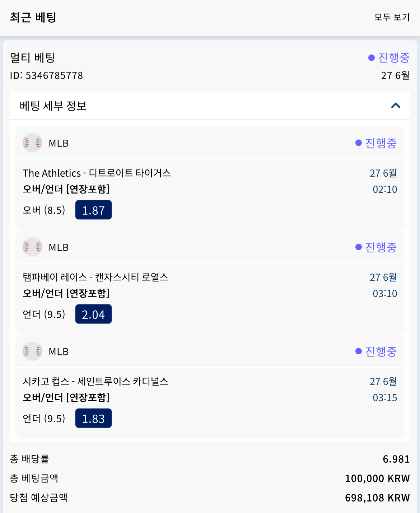The height and width of the screenshot is (513, 420).
Task: Click status dot in Tampa Bay MLB row
Action: tap(358, 247)
